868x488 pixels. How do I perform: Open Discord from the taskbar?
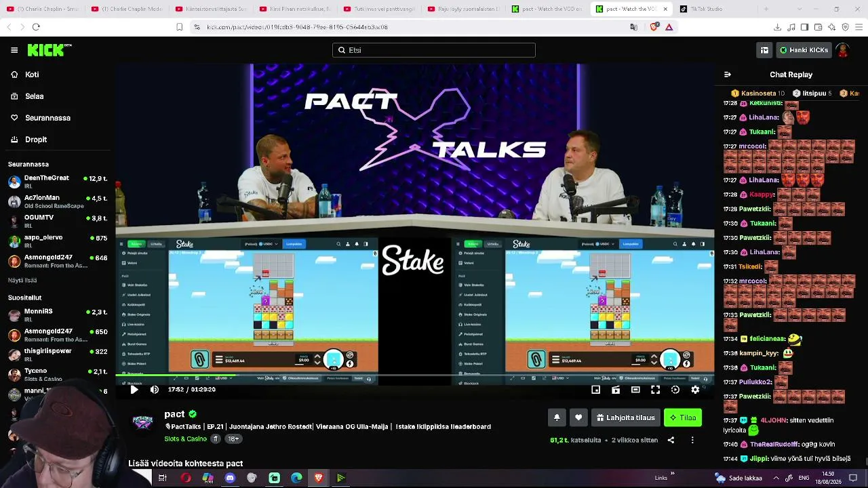pos(230,478)
